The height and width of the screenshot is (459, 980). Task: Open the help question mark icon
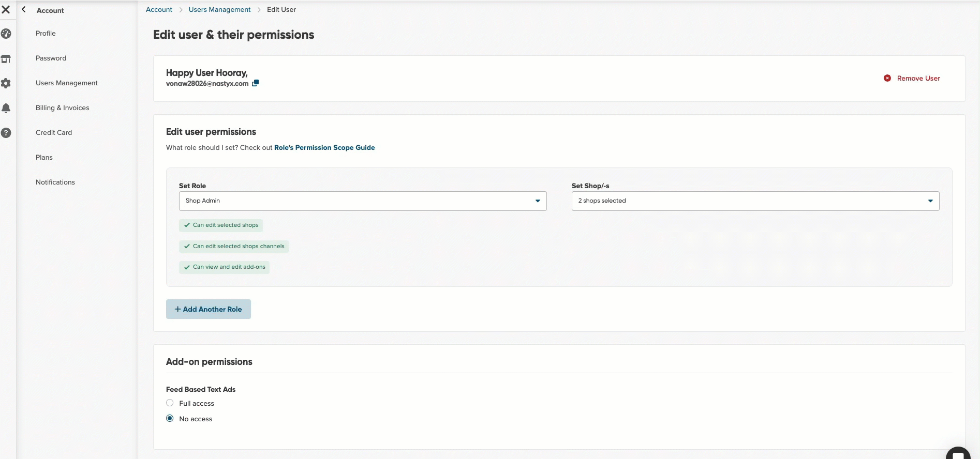(x=6, y=133)
